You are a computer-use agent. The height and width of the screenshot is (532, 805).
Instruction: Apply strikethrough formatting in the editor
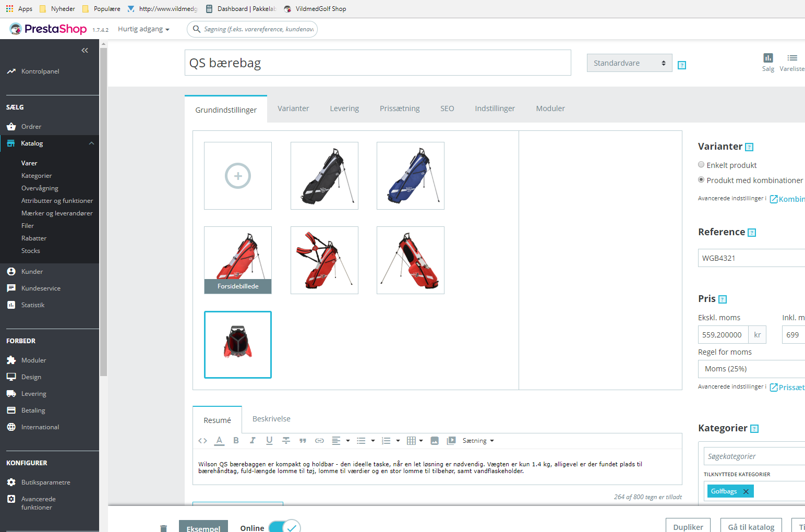pyautogui.click(x=286, y=441)
